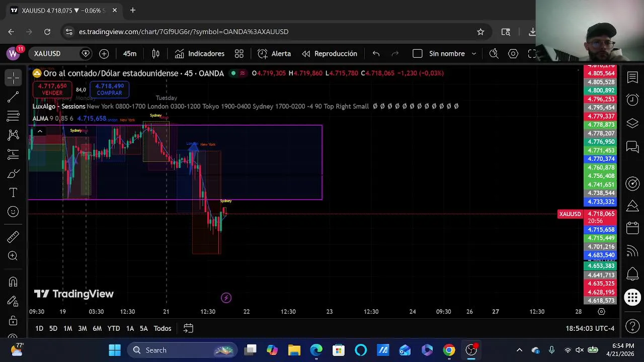Change the 45m time interval

(130, 54)
